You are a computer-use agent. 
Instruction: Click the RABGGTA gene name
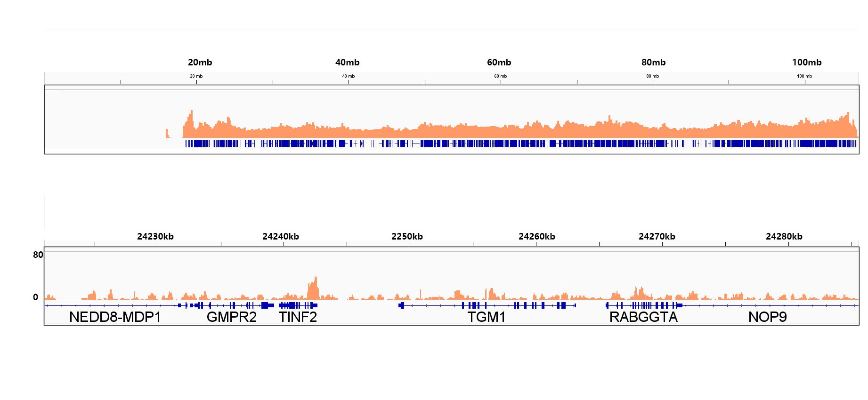click(x=643, y=317)
